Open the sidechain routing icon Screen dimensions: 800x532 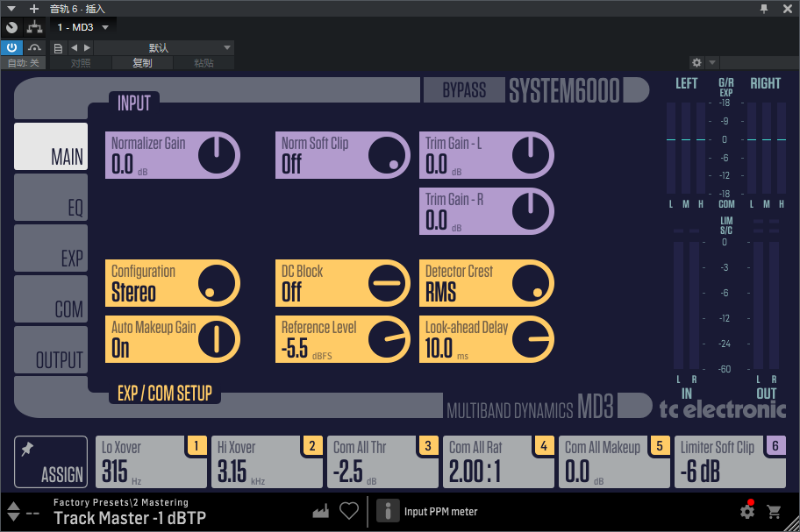click(35, 27)
